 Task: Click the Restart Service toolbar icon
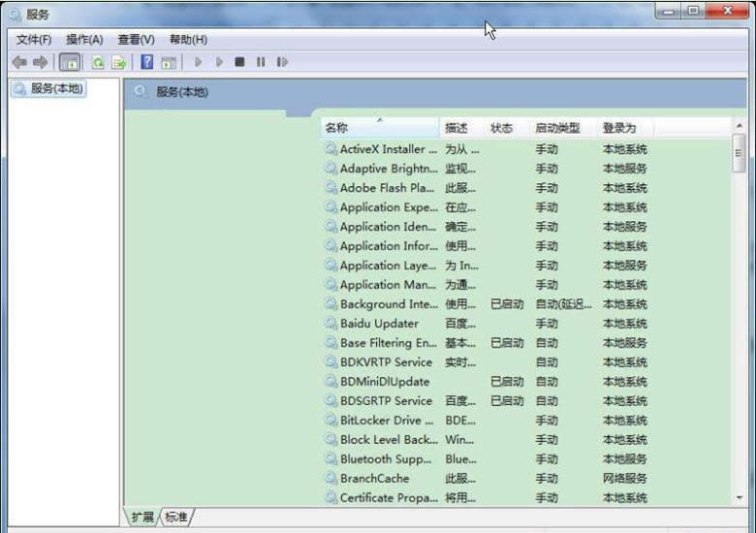point(282,62)
